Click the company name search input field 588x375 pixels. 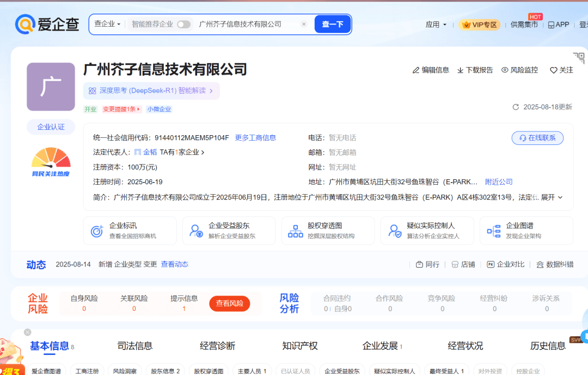coord(245,24)
